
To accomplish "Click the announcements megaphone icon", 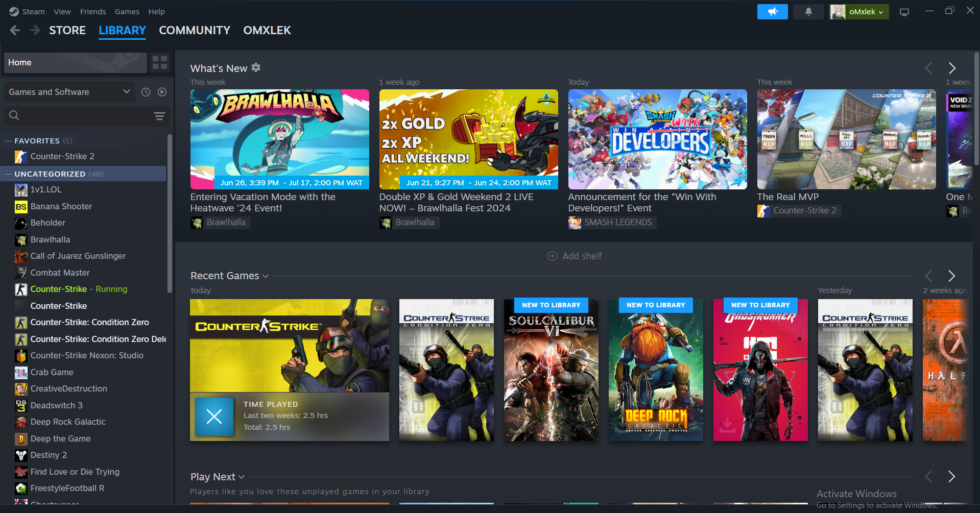I will click(x=772, y=12).
